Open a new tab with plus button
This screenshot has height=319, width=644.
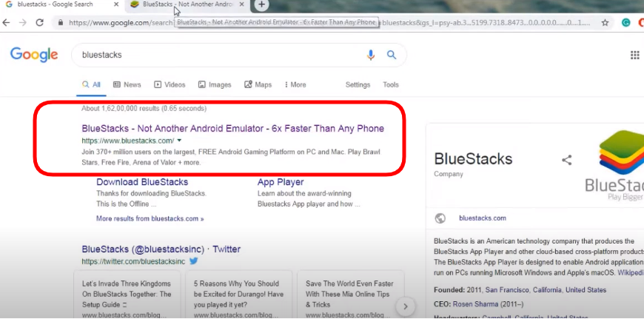click(x=261, y=5)
